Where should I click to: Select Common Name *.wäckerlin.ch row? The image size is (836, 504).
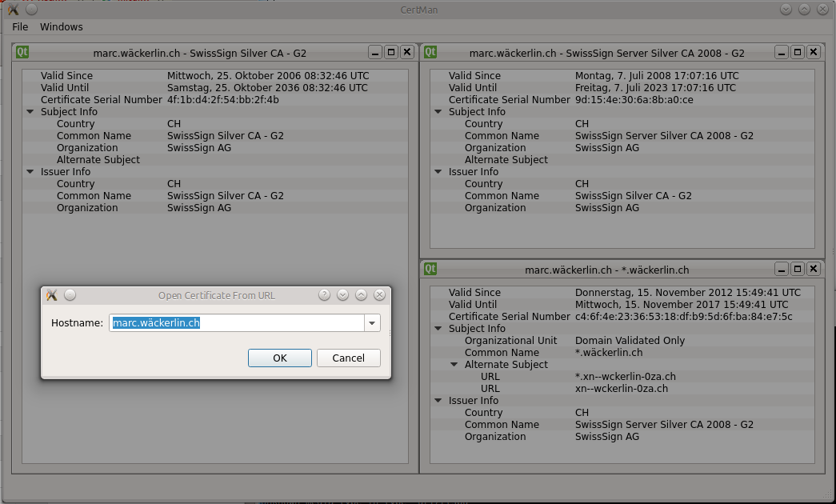pyautogui.click(x=622, y=353)
